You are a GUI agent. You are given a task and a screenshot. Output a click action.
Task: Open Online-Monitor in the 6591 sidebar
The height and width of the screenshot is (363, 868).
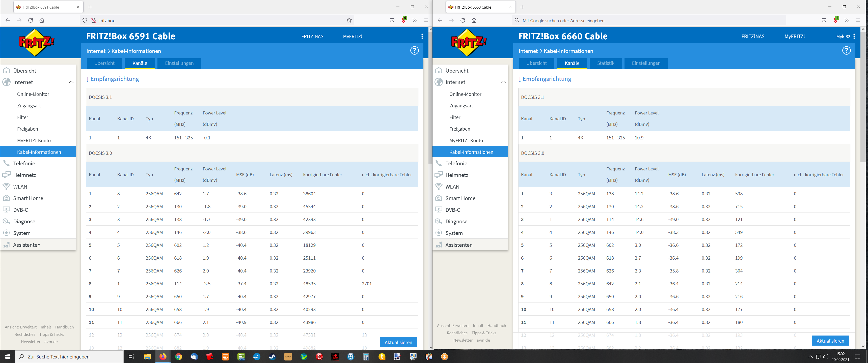[33, 94]
